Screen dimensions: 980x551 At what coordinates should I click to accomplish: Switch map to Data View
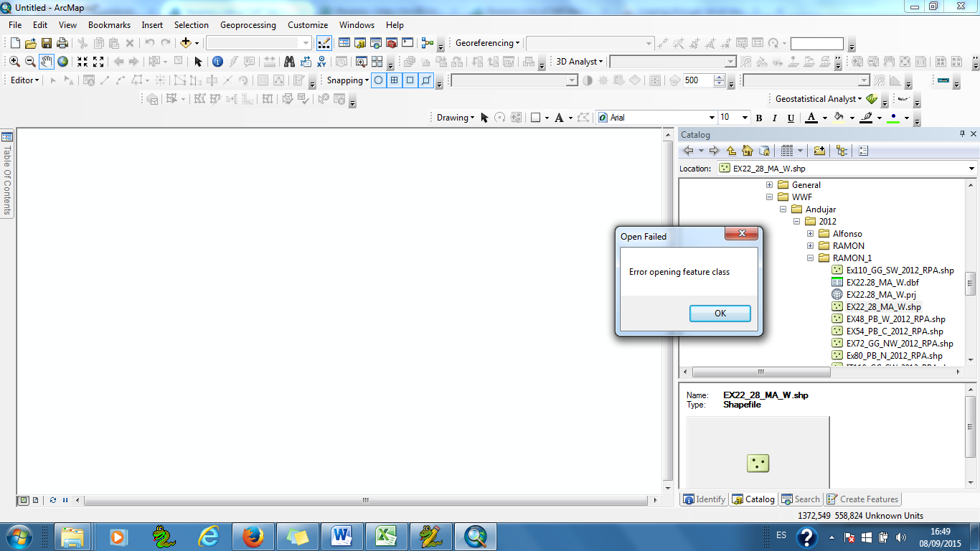click(24, 500)
